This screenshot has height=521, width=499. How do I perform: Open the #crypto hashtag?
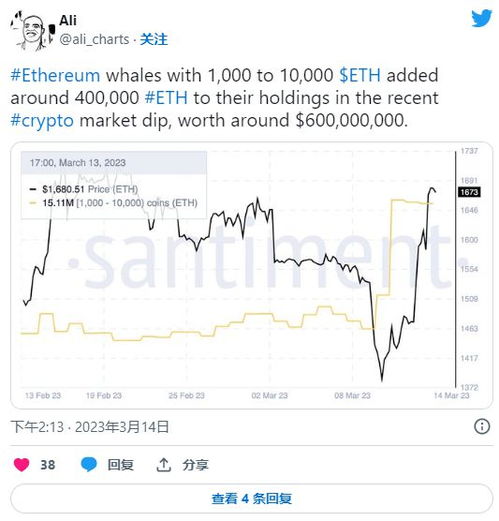[x=42, y=121]
